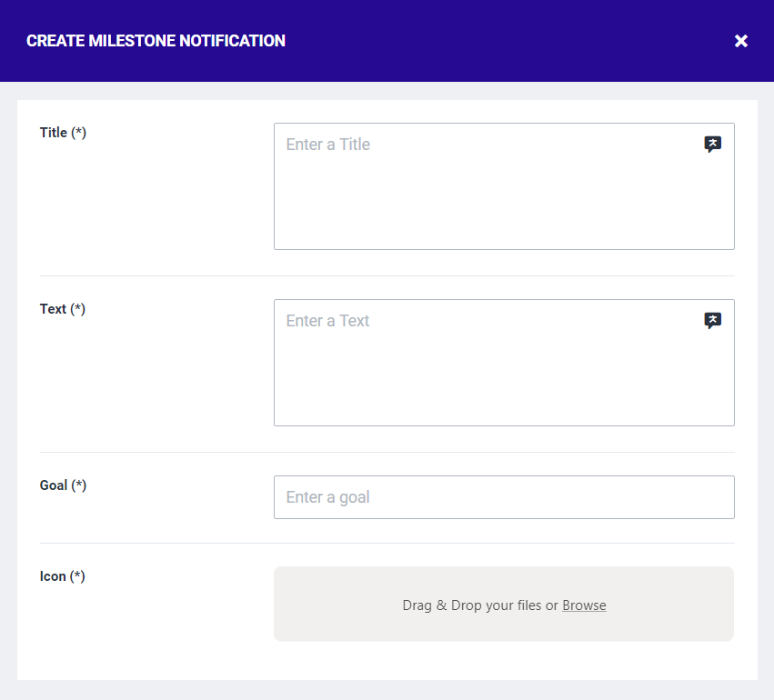
Task: Select the Icon field label
Action: point(53,576)
